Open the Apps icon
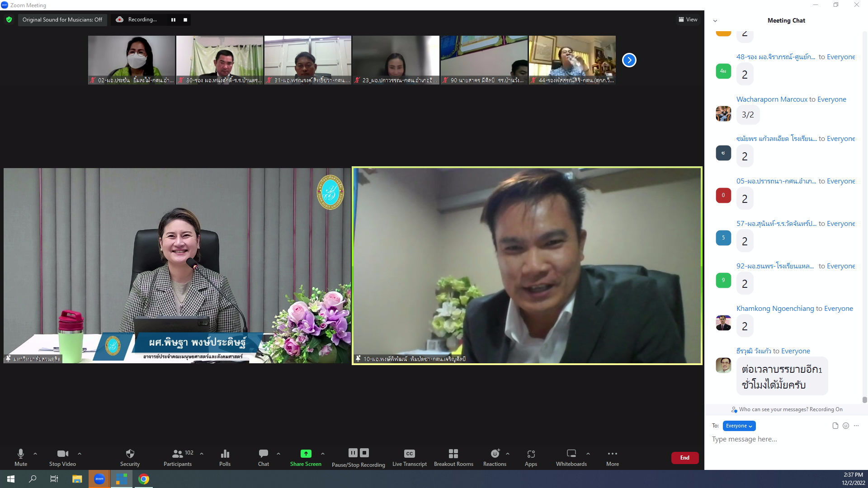The image size is (868, 488). tap(531, 454)
